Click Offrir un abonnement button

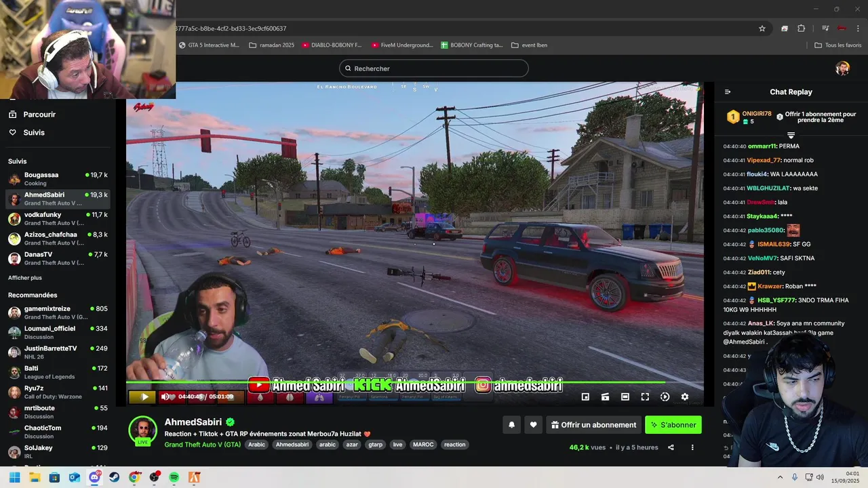click(593, 425)
